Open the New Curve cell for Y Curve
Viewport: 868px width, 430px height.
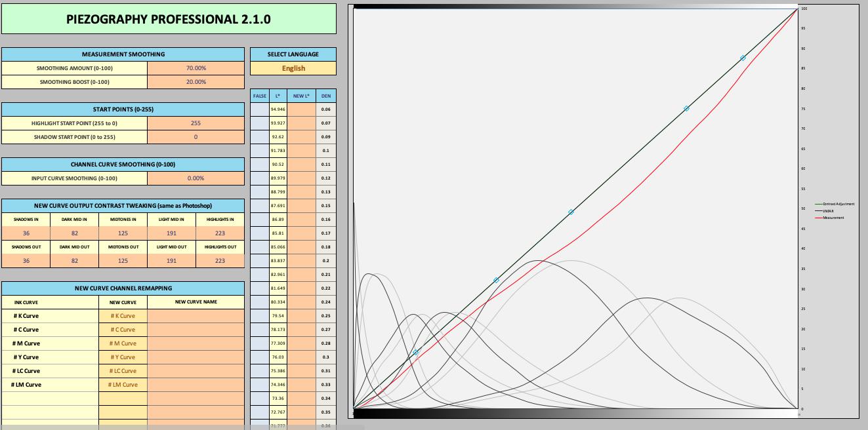point(123,357)
